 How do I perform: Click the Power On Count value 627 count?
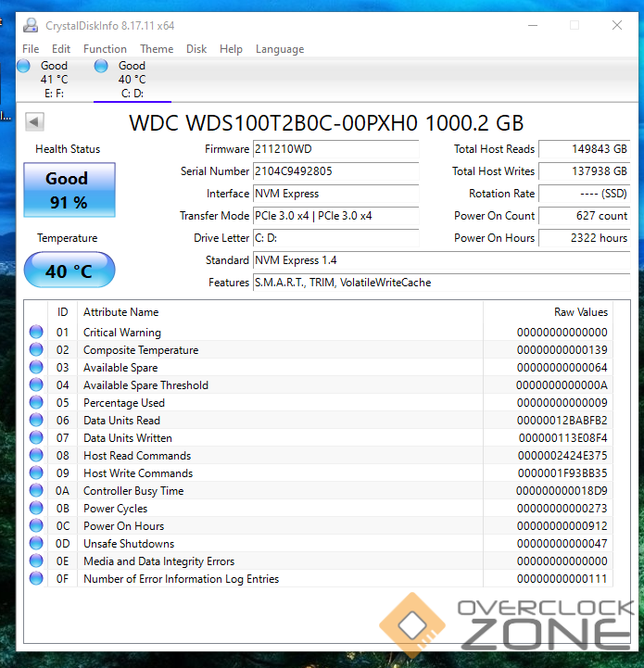point(585,216)
